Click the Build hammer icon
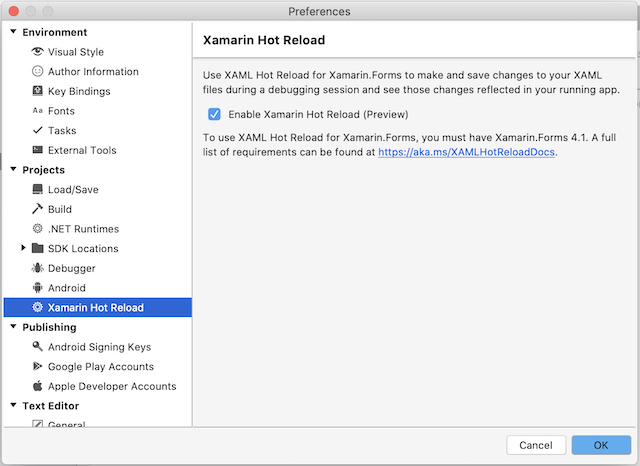Screen dimensions: 640x466 (x=37, y=209)
